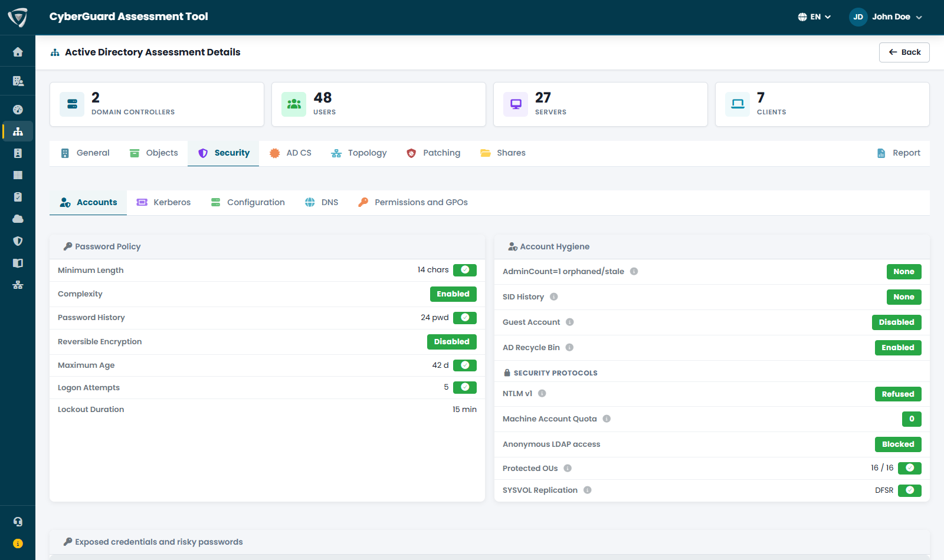This screenshot has width=944, height=560.
Task: Click the Back button
Action: [904, 52]
